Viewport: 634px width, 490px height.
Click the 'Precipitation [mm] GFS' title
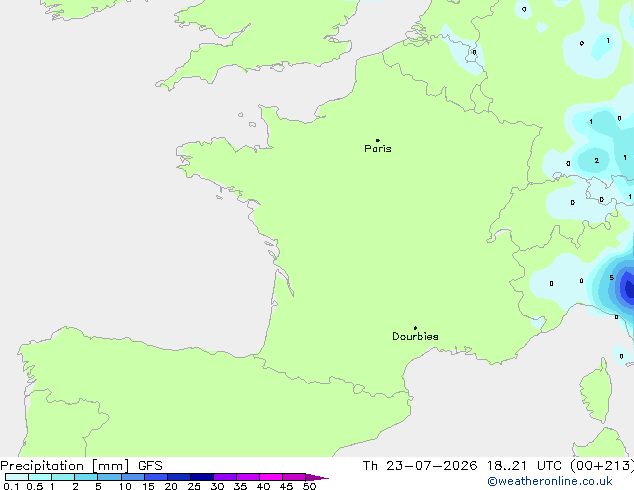(81, 466)
